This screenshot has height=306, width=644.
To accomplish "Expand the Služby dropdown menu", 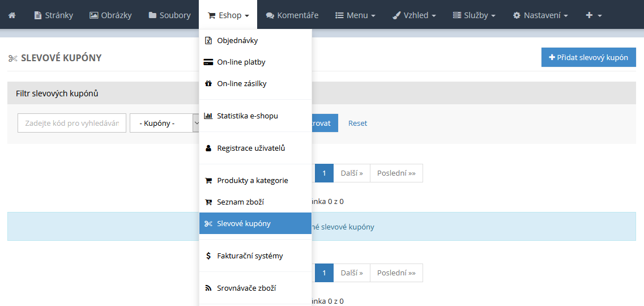I will tap(474, 15).
